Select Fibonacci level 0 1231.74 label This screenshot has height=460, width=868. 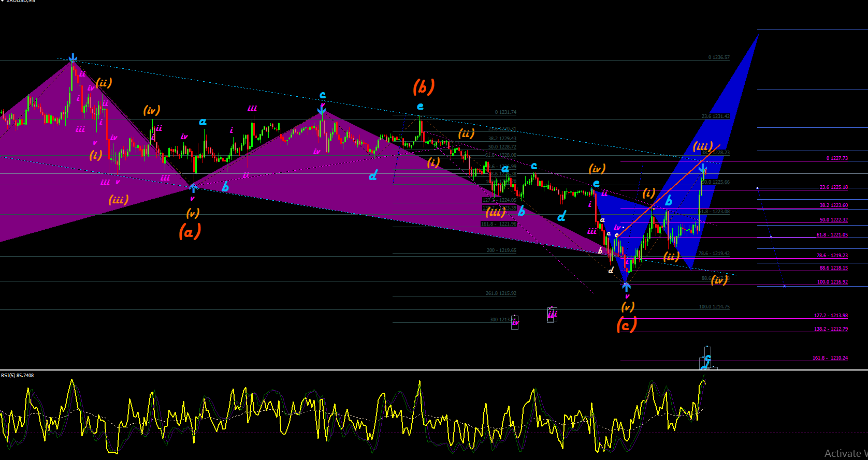point(505,112)
